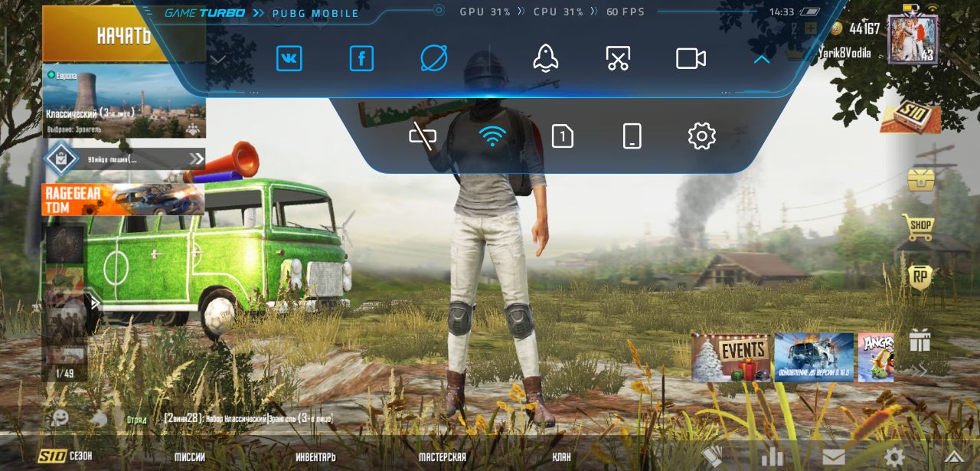Toggle Wi-Fi in Game Turbo panel
The height and width of the screenshot is (471, 980).
[x=492, y=136]
